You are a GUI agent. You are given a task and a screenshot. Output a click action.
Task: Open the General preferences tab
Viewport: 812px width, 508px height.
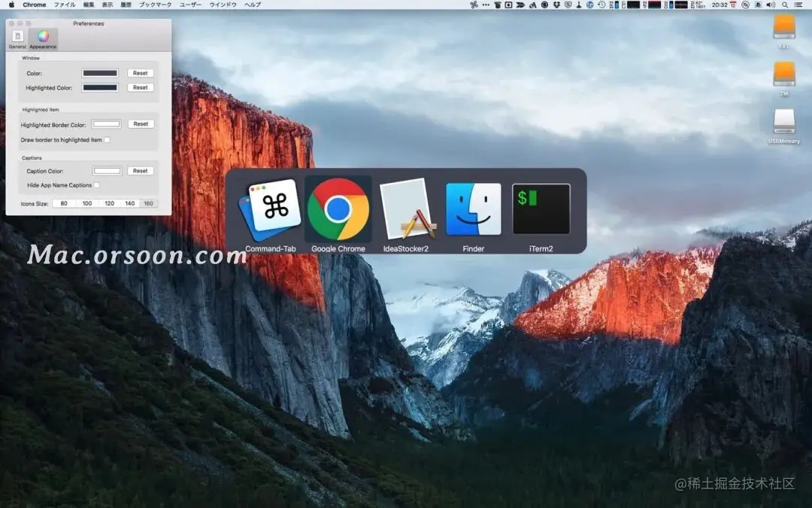click(x=17, y=39)
